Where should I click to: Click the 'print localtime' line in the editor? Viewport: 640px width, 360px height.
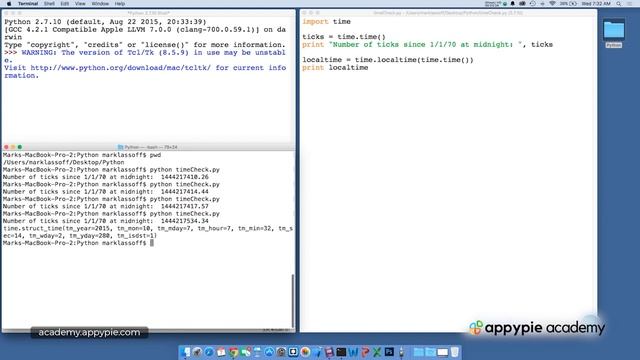[335, 68]
